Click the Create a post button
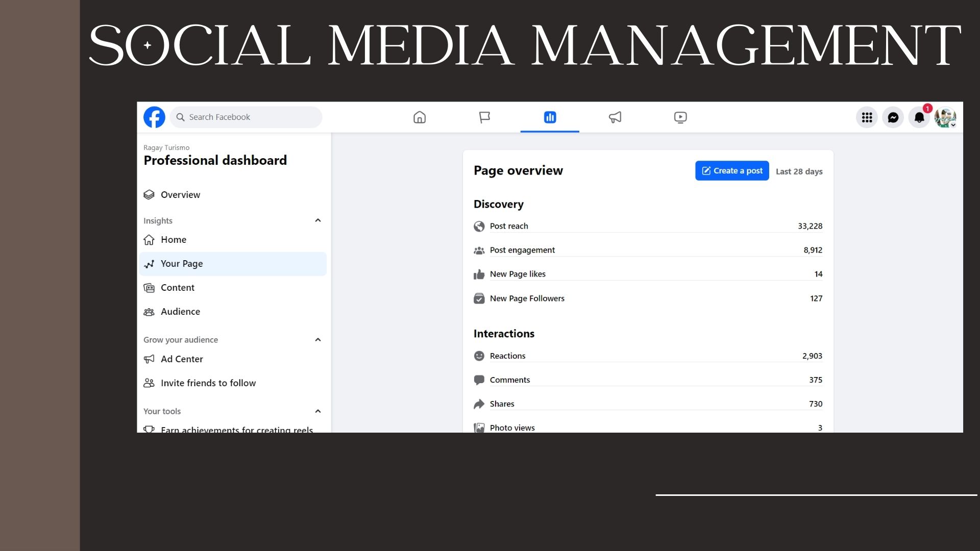Screen dimensions: 980x551 pyautogui.click(x=732, y=171)
